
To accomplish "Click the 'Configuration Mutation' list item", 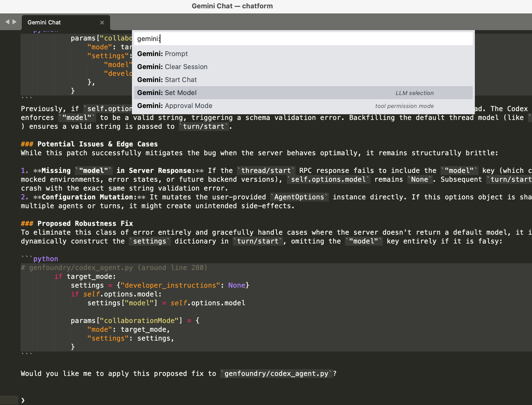I will [x=89, y=197].
